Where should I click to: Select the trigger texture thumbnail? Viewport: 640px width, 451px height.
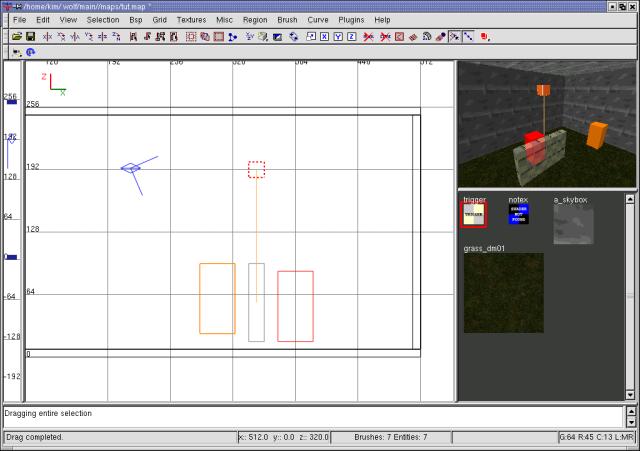(473, 214)
